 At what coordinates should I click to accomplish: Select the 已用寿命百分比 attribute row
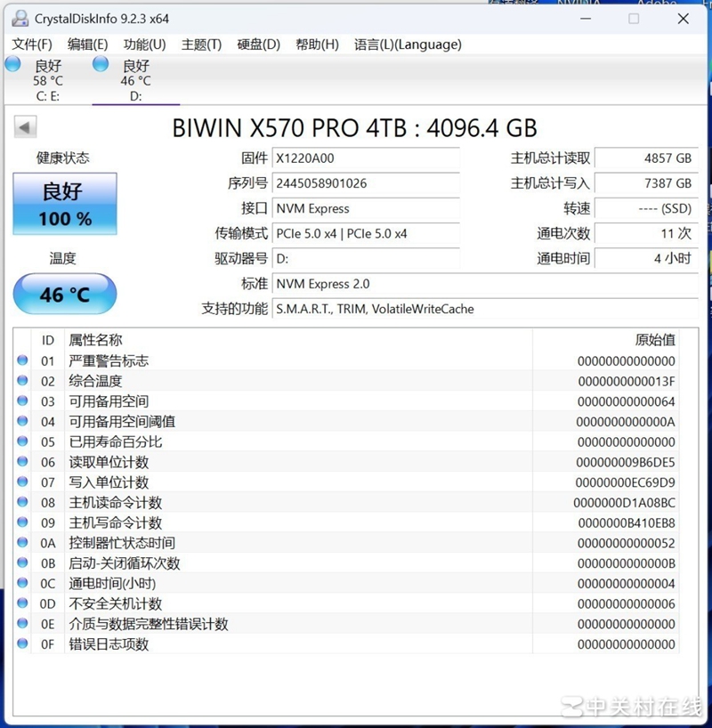point(346,441)
